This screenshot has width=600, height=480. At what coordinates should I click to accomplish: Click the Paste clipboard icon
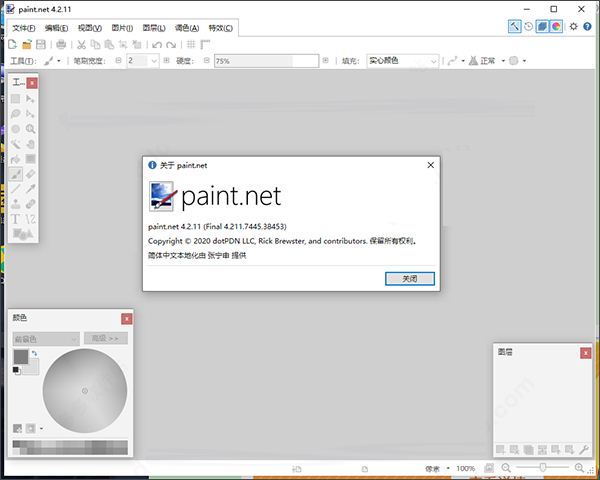pyautogui.click(x=109, y=44)
